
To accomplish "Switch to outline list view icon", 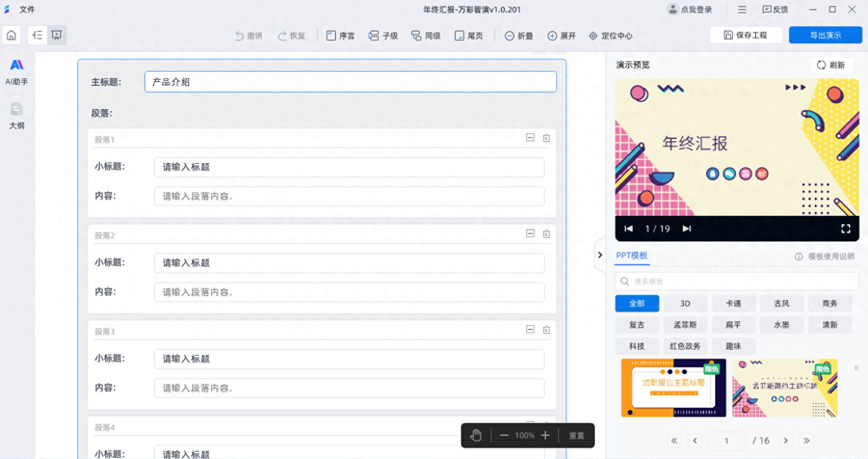I will 37,35.
